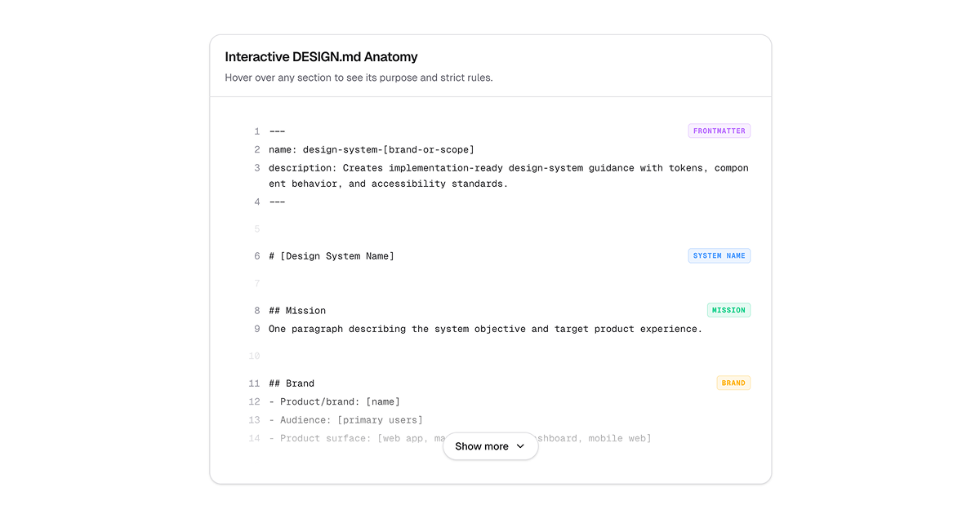Viewport: 980px width, 514px height.
Task: Click the Show more button
Action: click(482, 446)
